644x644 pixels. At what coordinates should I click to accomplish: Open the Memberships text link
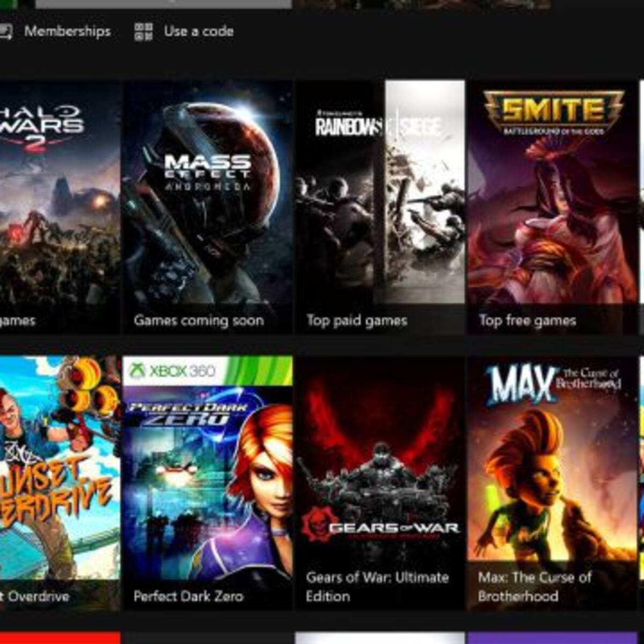pos(68,32)
